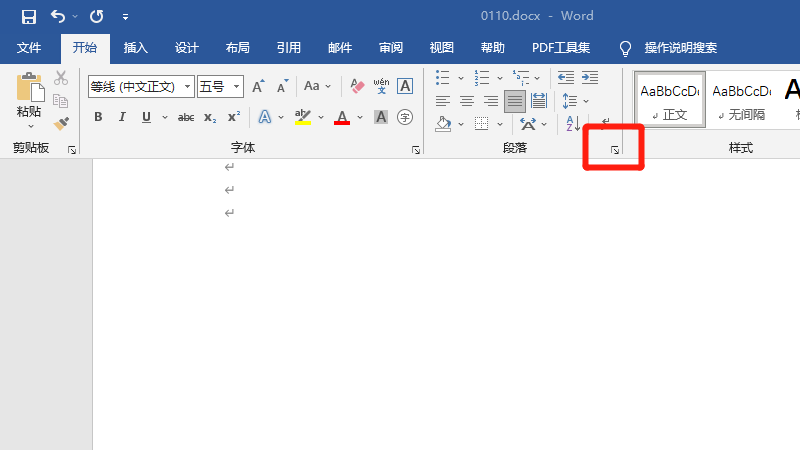Click the Clear Formatting eraser icon
The image size is (800, 450).
[x=357, y=87]
